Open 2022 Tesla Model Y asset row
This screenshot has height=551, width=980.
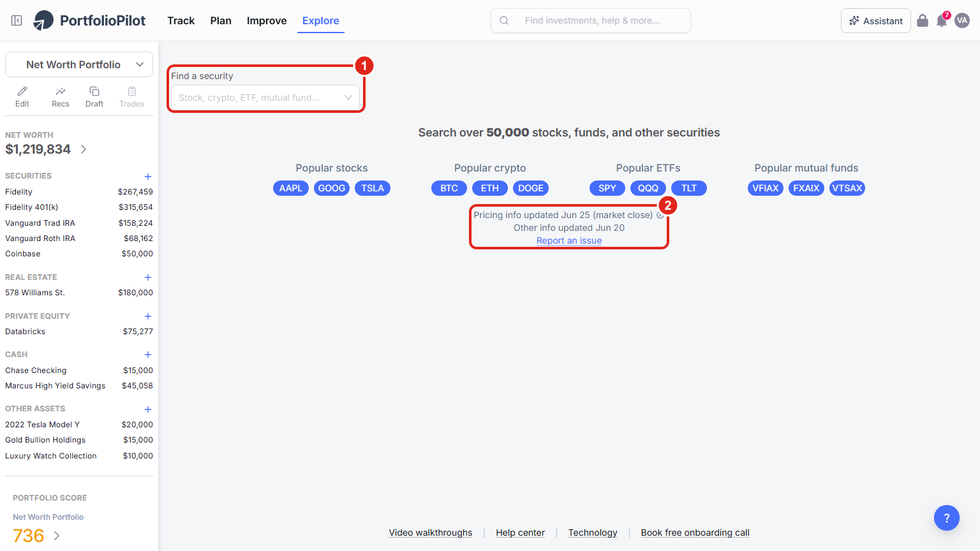pyautogui.click(x=79, y=425)
